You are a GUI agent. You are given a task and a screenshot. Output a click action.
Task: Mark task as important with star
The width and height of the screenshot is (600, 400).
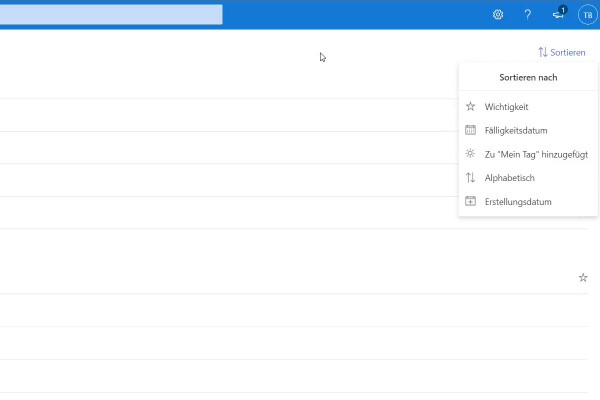(x=583, y=278)
